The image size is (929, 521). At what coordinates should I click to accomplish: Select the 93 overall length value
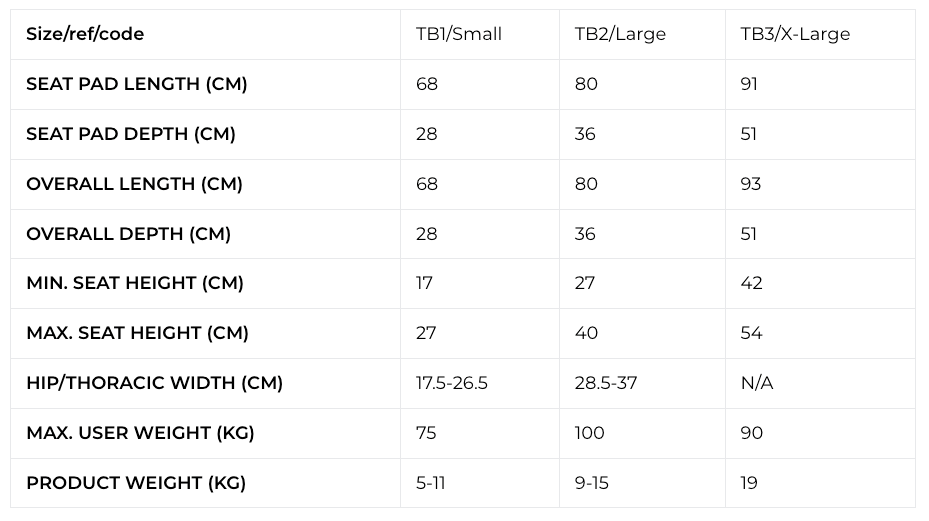click(x=751, y=184)
